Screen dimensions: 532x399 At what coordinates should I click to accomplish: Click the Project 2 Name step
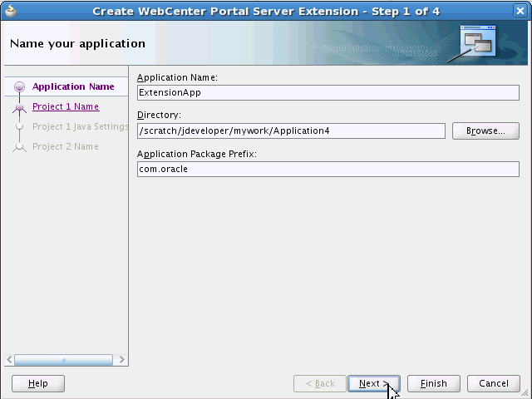(x=66, y=146)
